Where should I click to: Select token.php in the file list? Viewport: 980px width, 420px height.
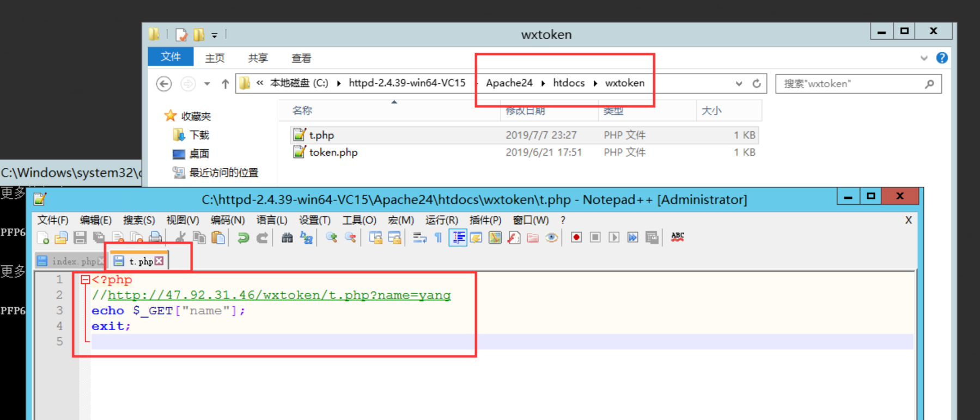coord(333,153)
